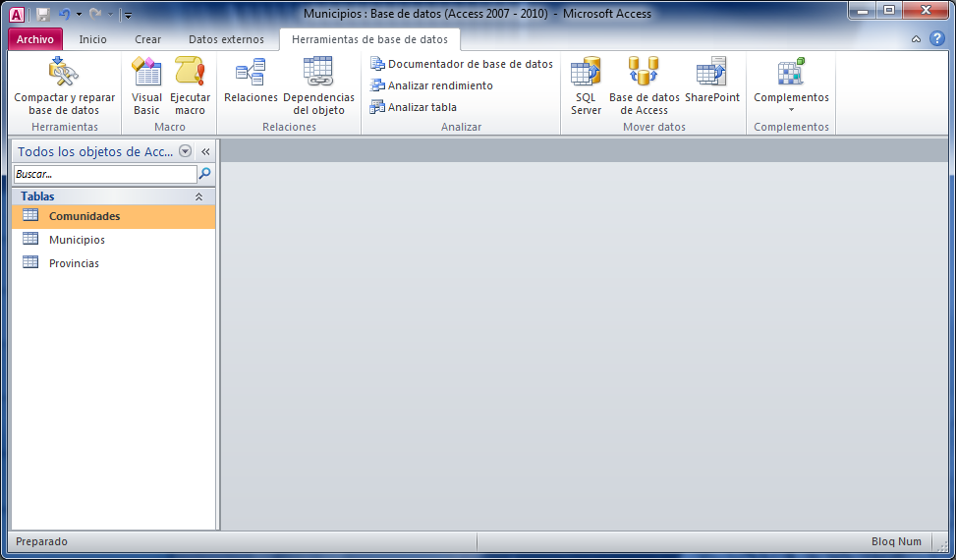Collapse the Tablas group

pyautogui.click(x=198, y=196)
